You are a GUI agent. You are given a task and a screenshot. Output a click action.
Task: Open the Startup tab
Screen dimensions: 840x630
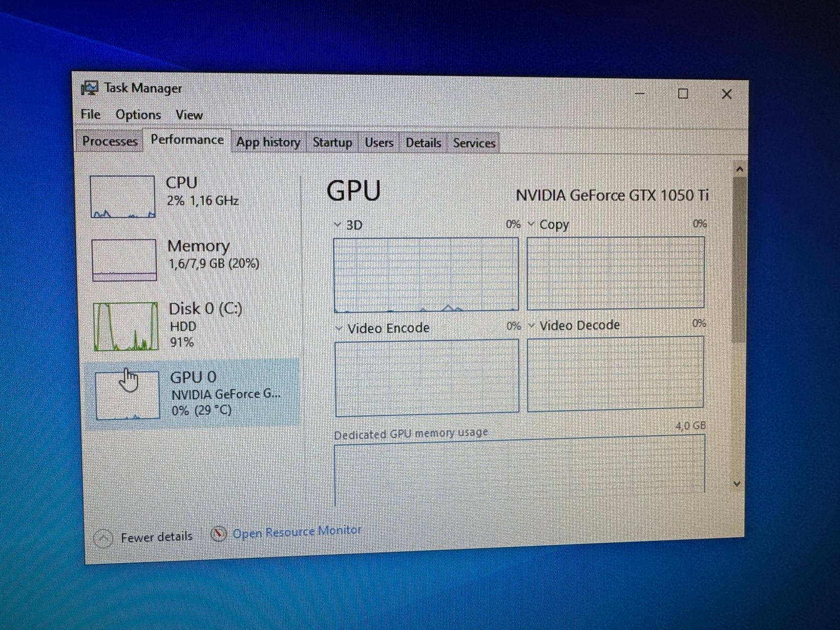pyautogui.click(x=332, y=143)
